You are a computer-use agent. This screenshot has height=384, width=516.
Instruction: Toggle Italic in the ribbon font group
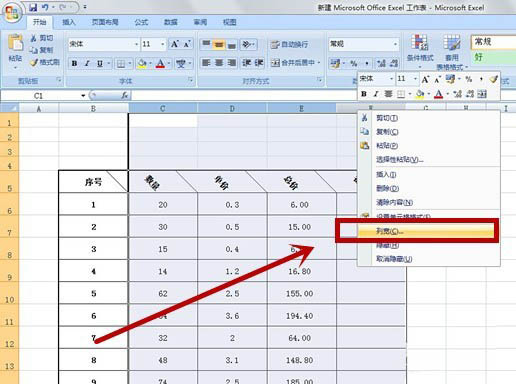87,63
